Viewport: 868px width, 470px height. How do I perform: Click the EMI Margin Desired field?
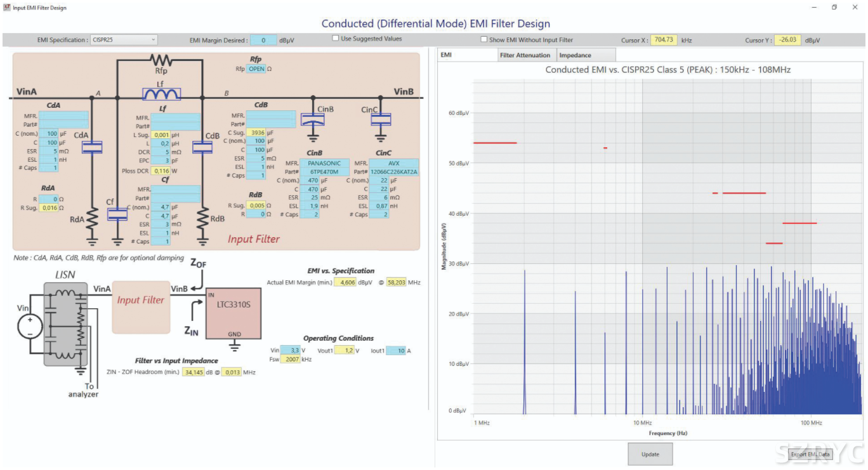tap(263, 40)
